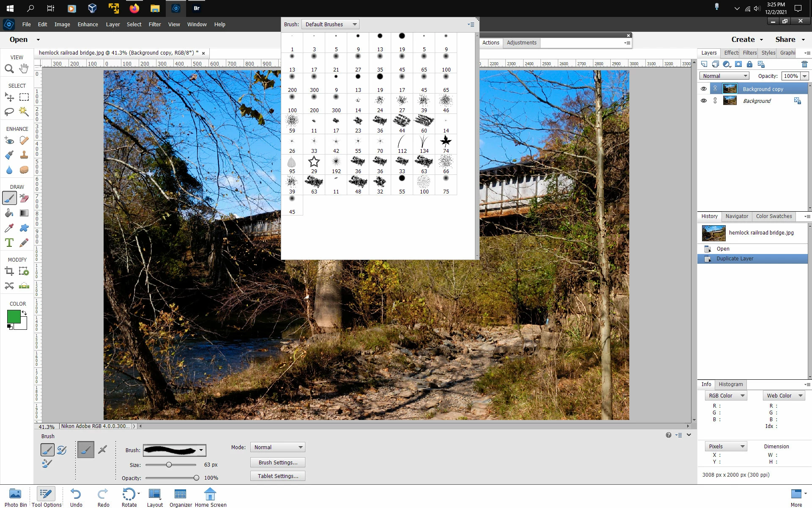
Task: Select the Paint Bucket tool
Action: pyautogui.click(x=9, y=213)
